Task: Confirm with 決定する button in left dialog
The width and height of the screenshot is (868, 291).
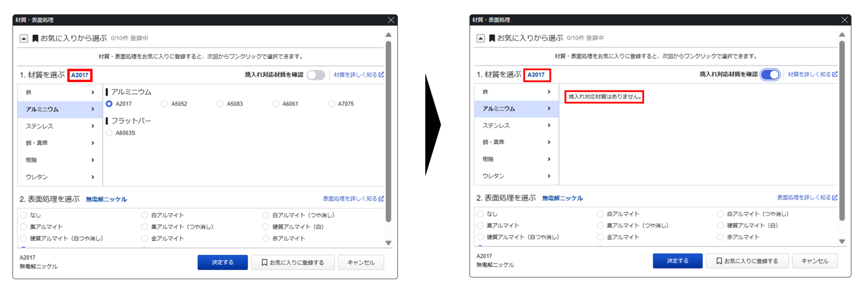Action: [223, 262]
